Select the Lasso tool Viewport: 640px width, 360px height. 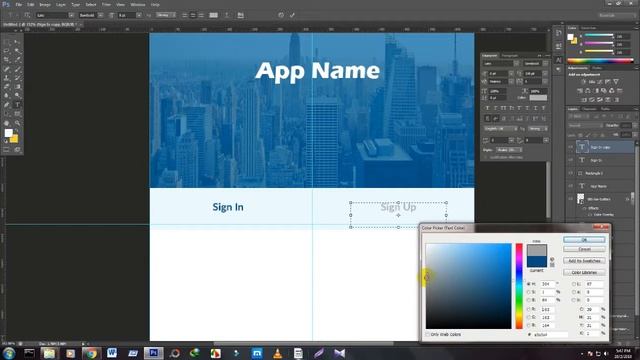(x=7, y=51)
